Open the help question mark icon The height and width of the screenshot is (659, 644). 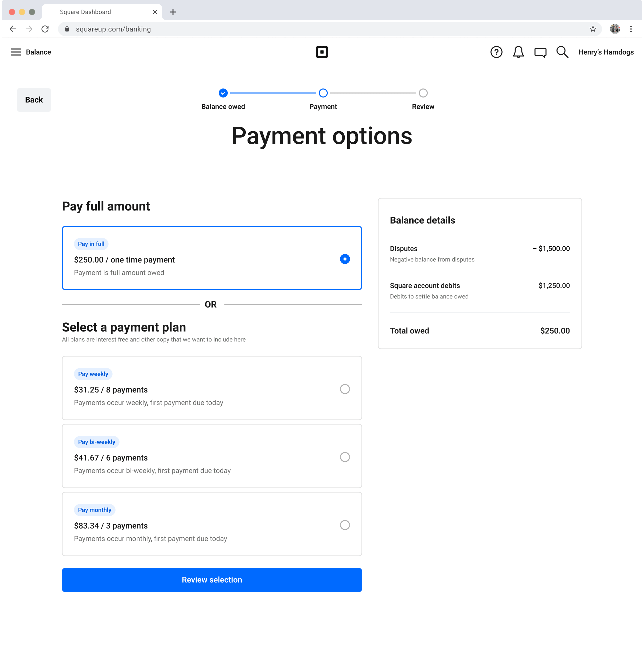click(496, 52)
